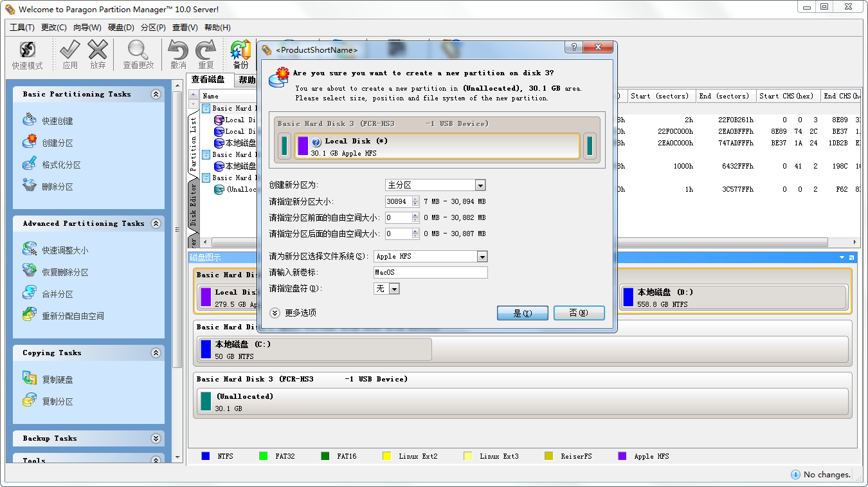The height and width of the screenshot is (487, 868).
Task: Click the question mark icon on Local Disk (*)
Action: tap(316, 142)
